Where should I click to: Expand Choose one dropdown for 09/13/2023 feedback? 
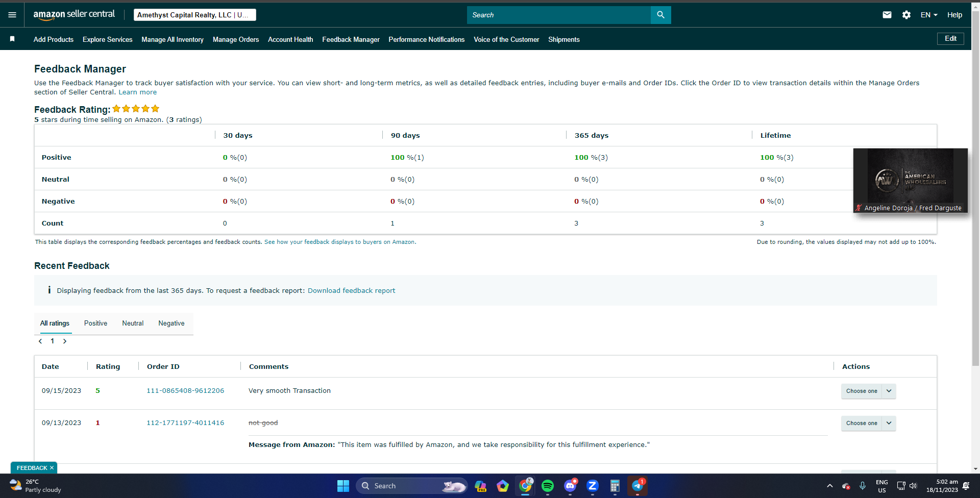(868, 423)
